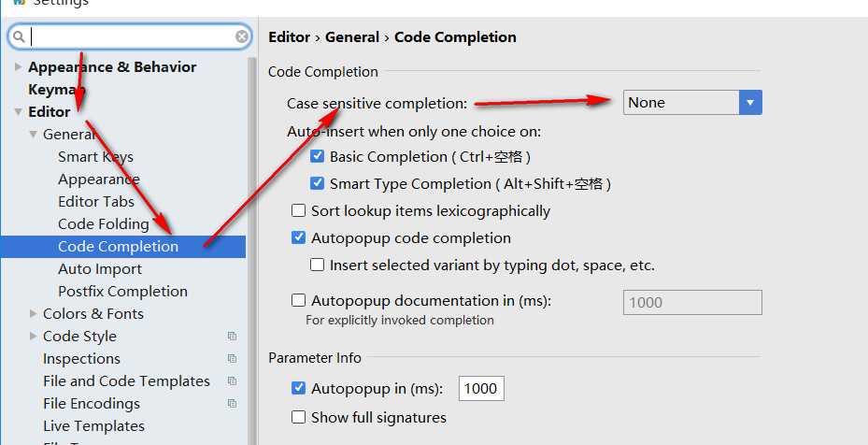
Task: Click copy icon beside Code Style
Action: click(x=232, y=336)
